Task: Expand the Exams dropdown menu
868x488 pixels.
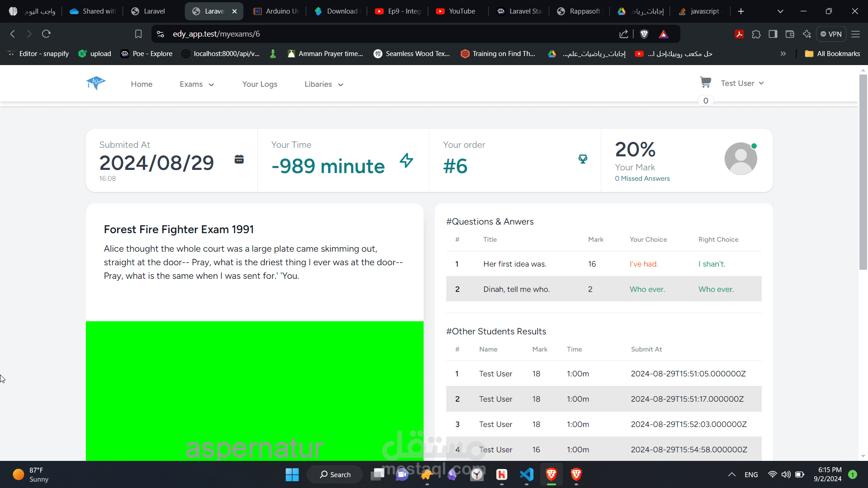Action: (x=197, y=84)
